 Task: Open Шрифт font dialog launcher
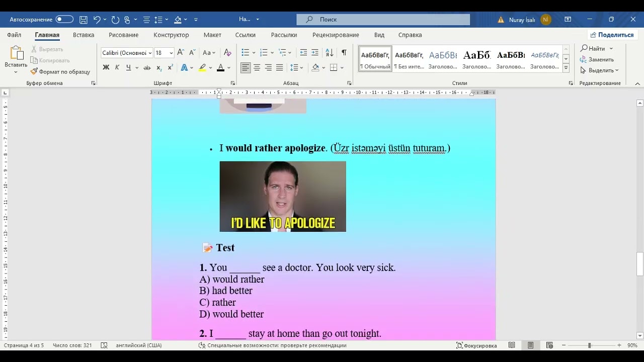232,83
